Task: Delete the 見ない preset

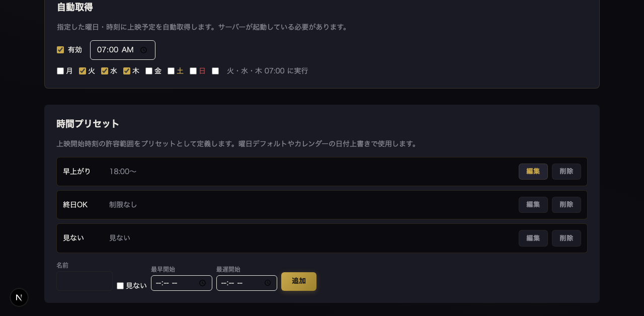Action: tap(566, 238)
